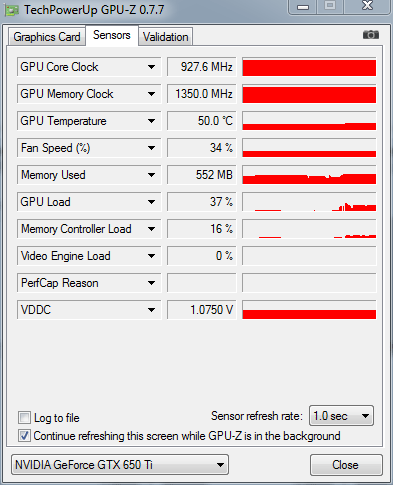
Task: Expand the GPU Temperature dropdown arrow
Action: point(151,121)
